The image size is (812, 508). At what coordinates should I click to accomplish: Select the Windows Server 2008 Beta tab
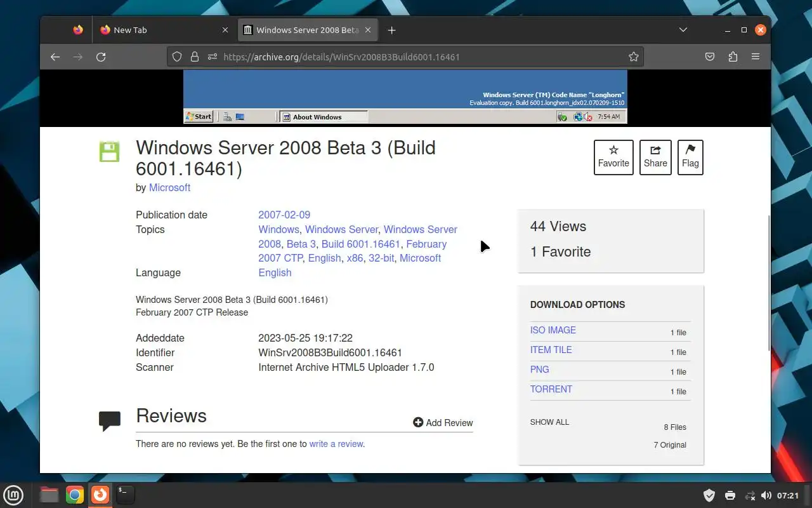pyautogui.click(x=308, y=30)
